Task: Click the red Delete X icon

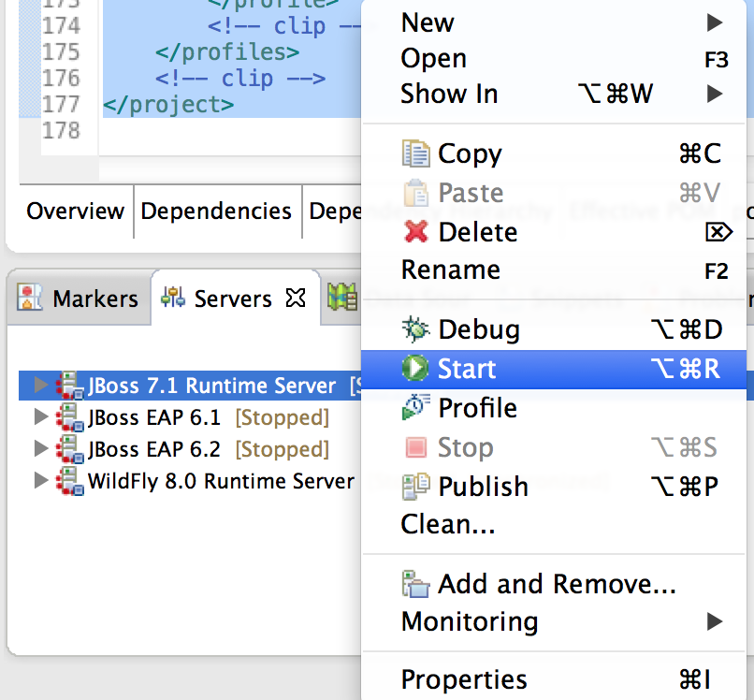Action: click(x=415, y=232)
